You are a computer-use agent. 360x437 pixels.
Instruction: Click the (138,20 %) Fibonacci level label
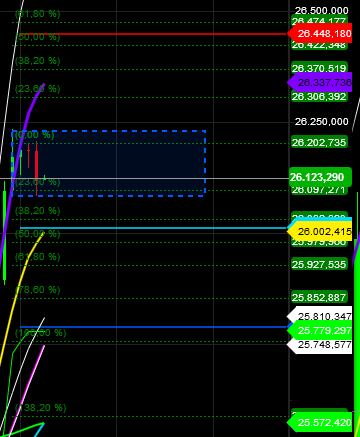[x=41, y=407]
